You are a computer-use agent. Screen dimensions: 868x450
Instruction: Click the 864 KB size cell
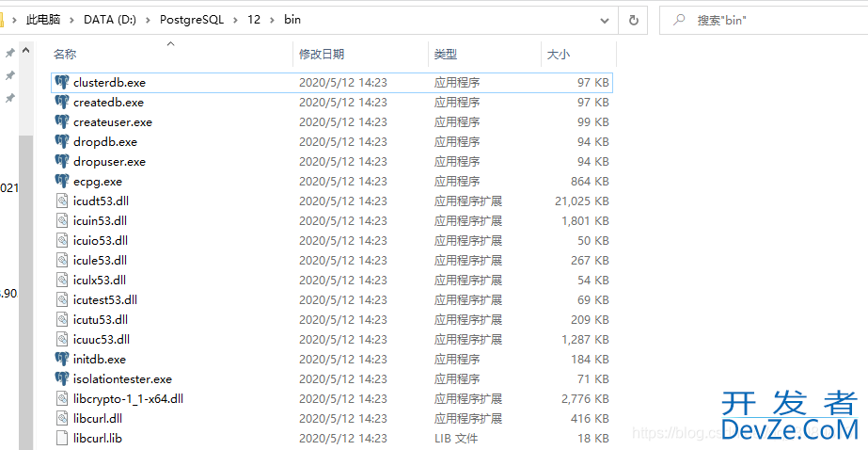click(590, 181)
